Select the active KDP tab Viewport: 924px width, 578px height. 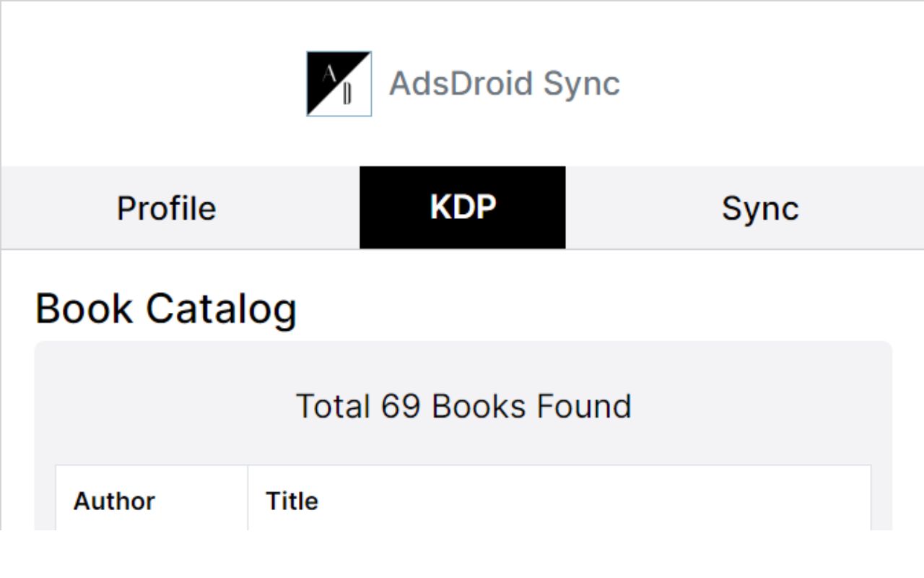pyautogui.click(x=462, y=207)
